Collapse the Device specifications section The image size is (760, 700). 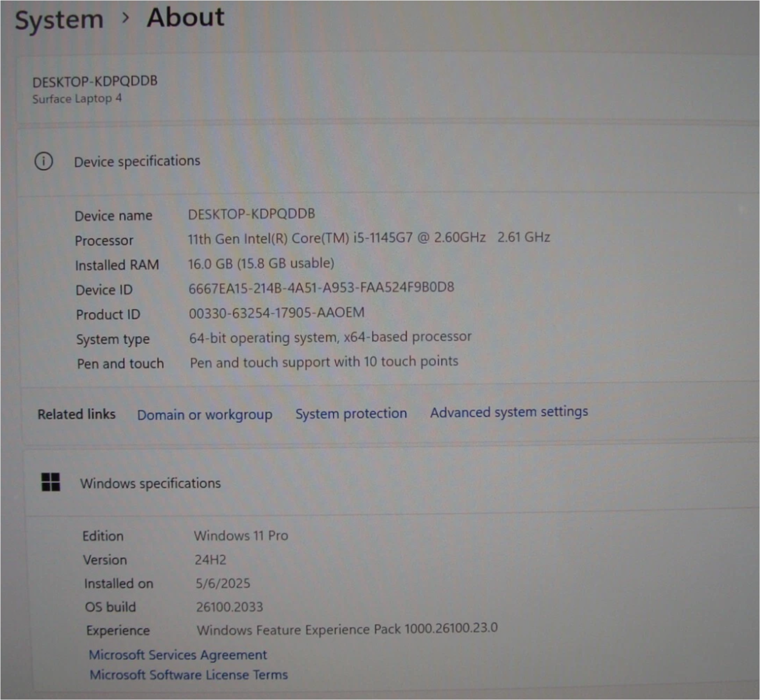137,161
